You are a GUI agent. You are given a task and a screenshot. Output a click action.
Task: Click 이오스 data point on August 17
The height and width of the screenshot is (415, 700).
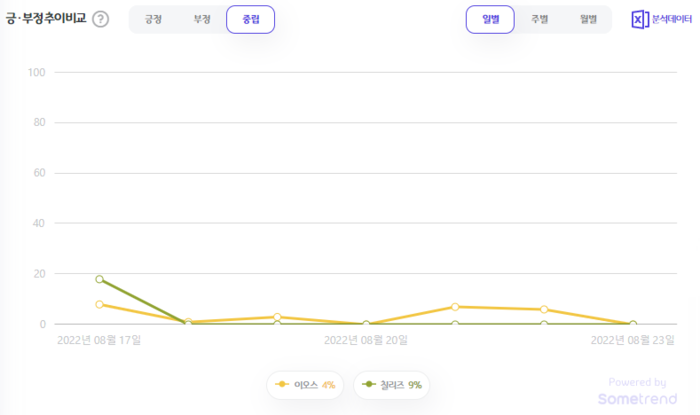point(100,304)
